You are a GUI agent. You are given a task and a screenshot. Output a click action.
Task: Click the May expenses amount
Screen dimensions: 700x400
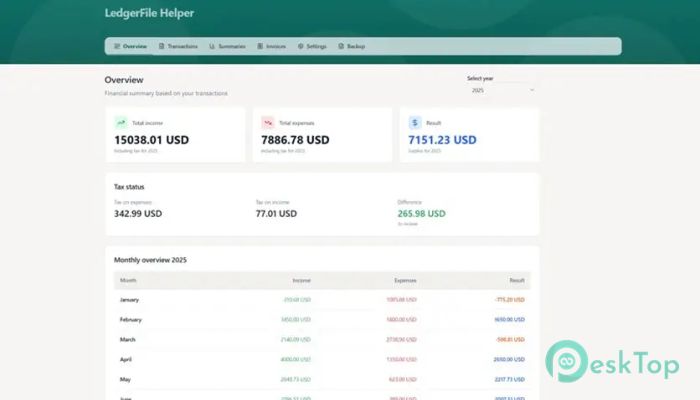click(x=403, y=379)
